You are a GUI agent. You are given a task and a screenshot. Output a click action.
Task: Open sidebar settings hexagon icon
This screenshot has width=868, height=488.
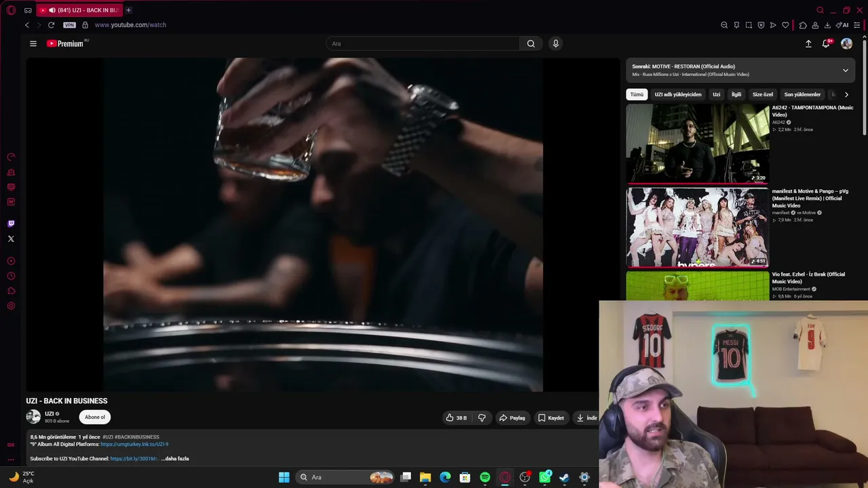pyautogui.click(x=11, y=306)
